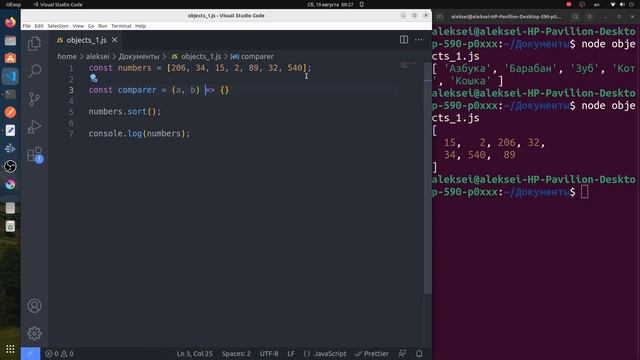This screenshot has height=360, width=640.
Task: Open the Trash icon in the dock
Action: point(10,227)
